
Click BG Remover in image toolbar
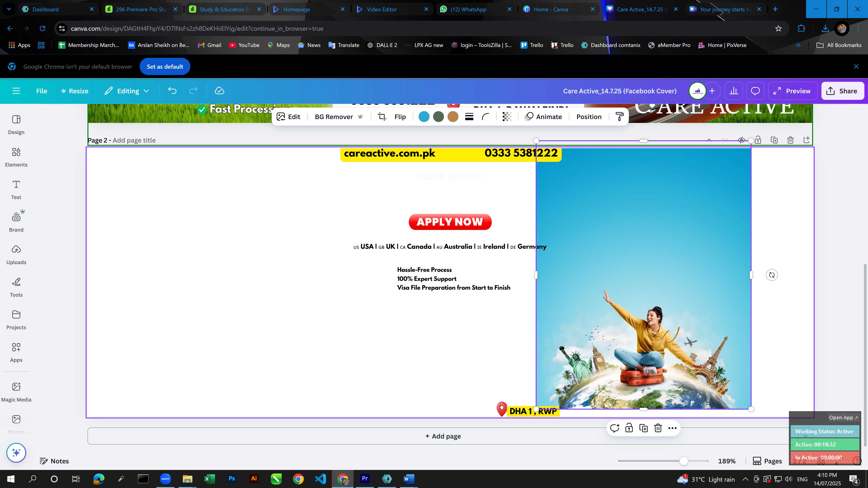tap(339, 117)
